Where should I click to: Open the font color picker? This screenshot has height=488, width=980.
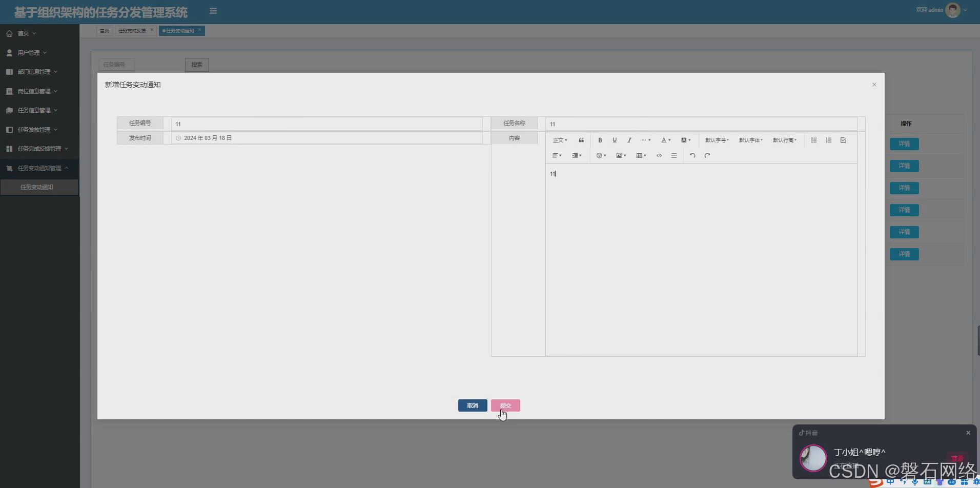(666, 140)
